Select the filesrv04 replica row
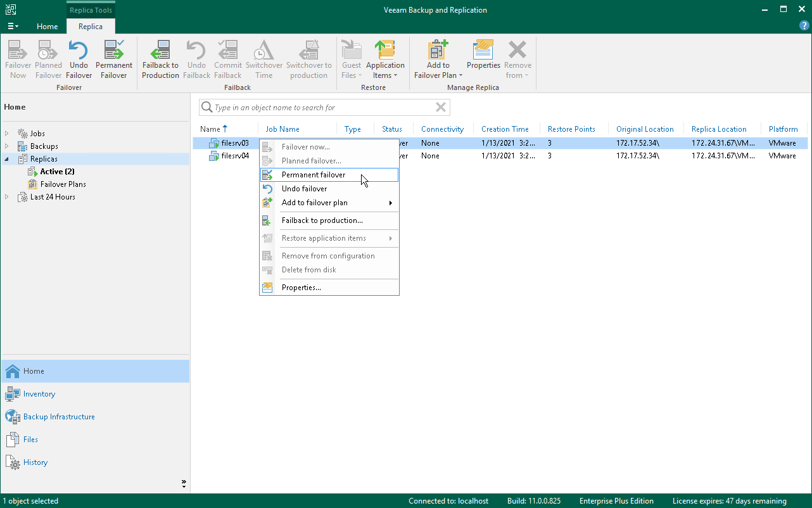Image resolution: width=812 pixels, height=508 pixels. (235, 156)
